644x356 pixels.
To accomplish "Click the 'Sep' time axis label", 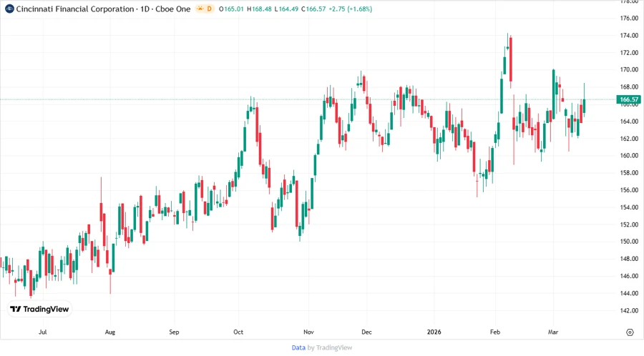I will [x=174, y=332].
